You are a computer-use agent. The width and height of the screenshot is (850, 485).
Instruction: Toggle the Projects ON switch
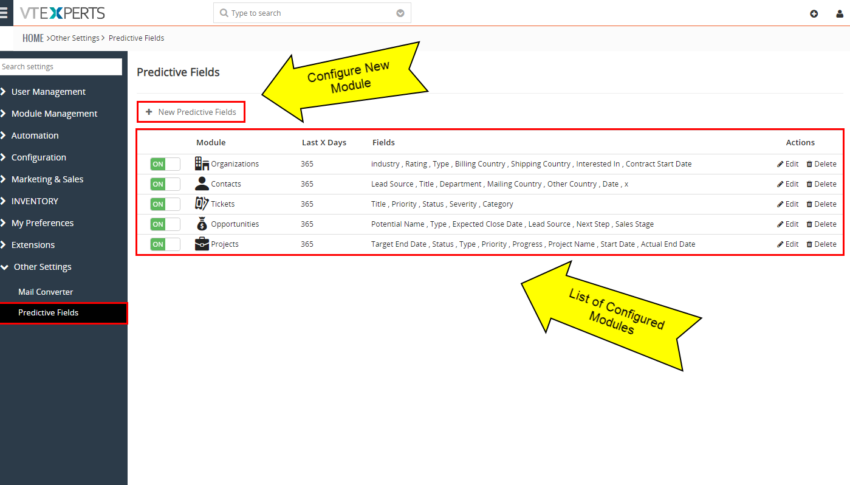(165, 244)
